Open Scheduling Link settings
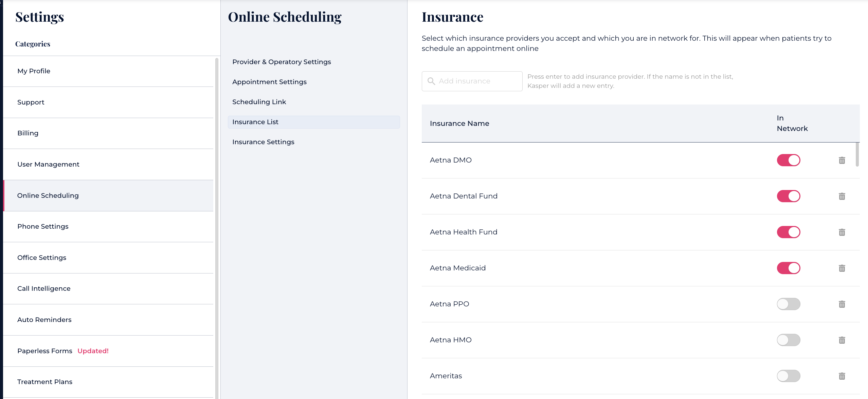868x399 pixels. [259, 102]
